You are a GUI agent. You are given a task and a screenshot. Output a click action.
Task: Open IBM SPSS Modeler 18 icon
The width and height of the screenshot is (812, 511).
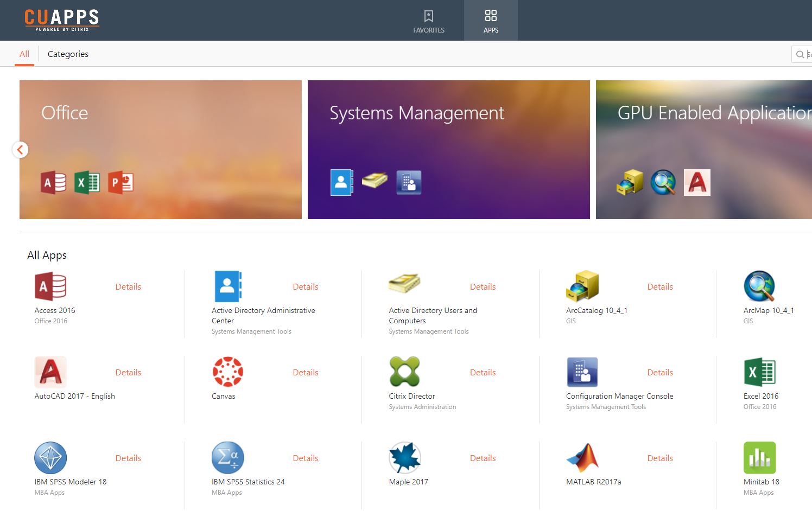click(50, 458)
